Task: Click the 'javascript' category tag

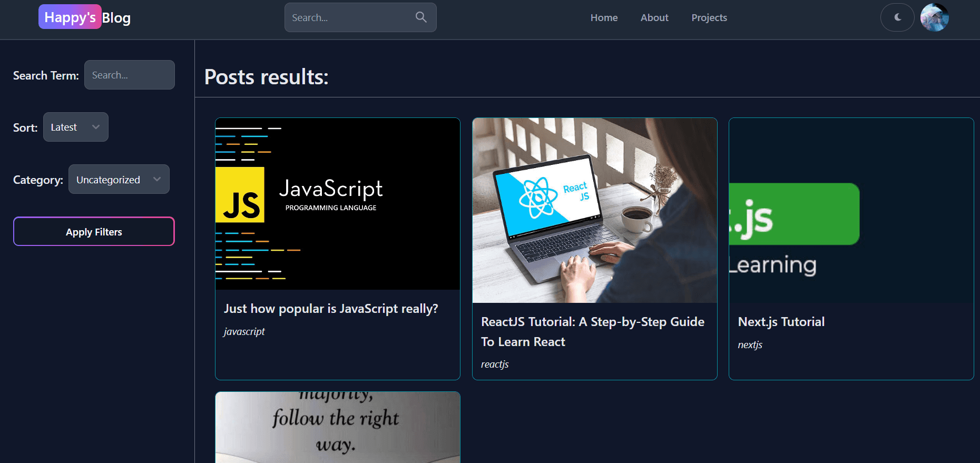Action: (244, 331)
